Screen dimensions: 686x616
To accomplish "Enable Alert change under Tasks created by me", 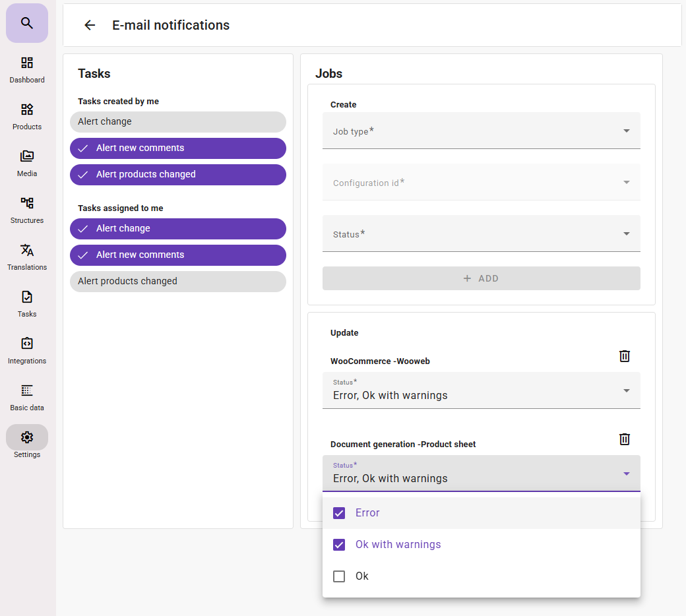I will (178, 122).
